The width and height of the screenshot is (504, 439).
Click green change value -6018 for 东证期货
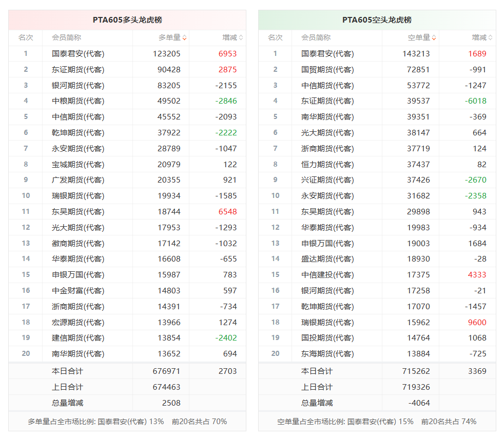(475, 101)
